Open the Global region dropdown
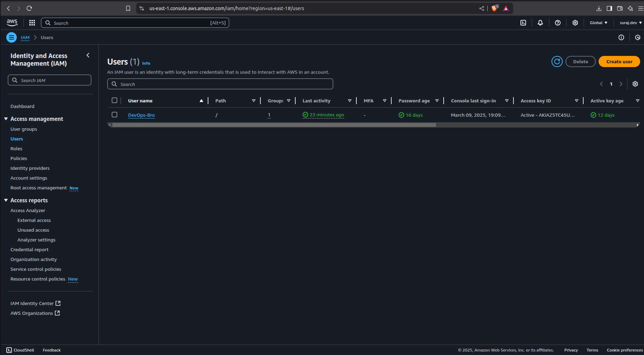 [x=599, y=23]
